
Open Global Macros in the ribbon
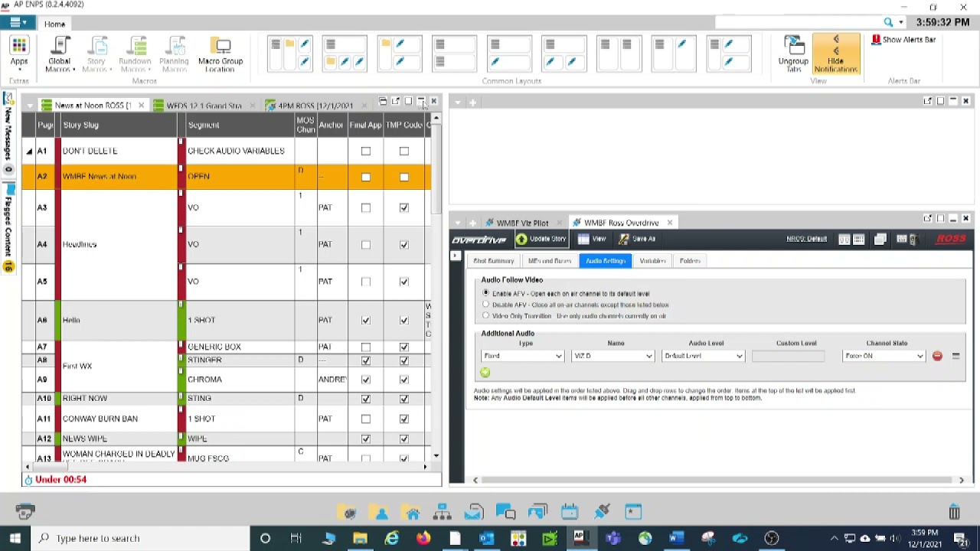click(x=59, y=54)
